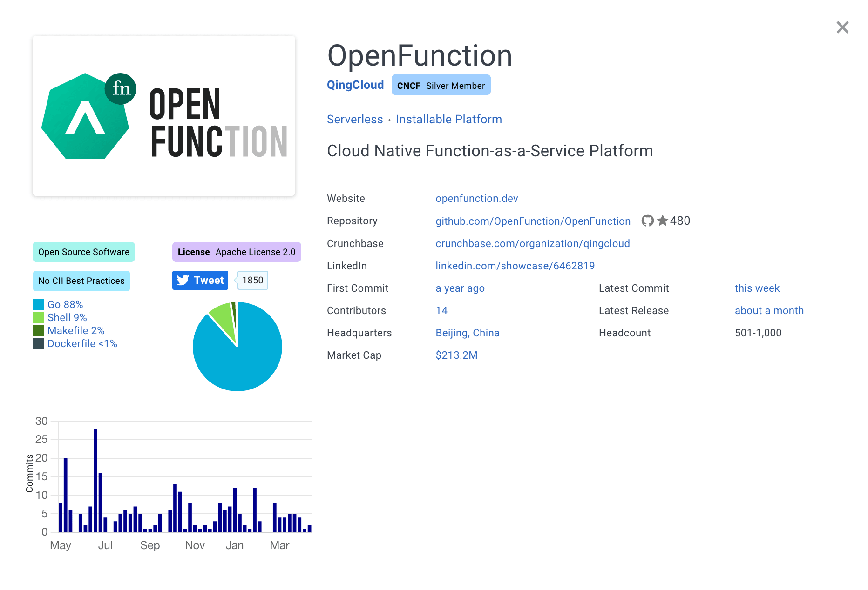Open the QingCloud Crunchbase organization link
Screen dimensions: 868x590
533,243
